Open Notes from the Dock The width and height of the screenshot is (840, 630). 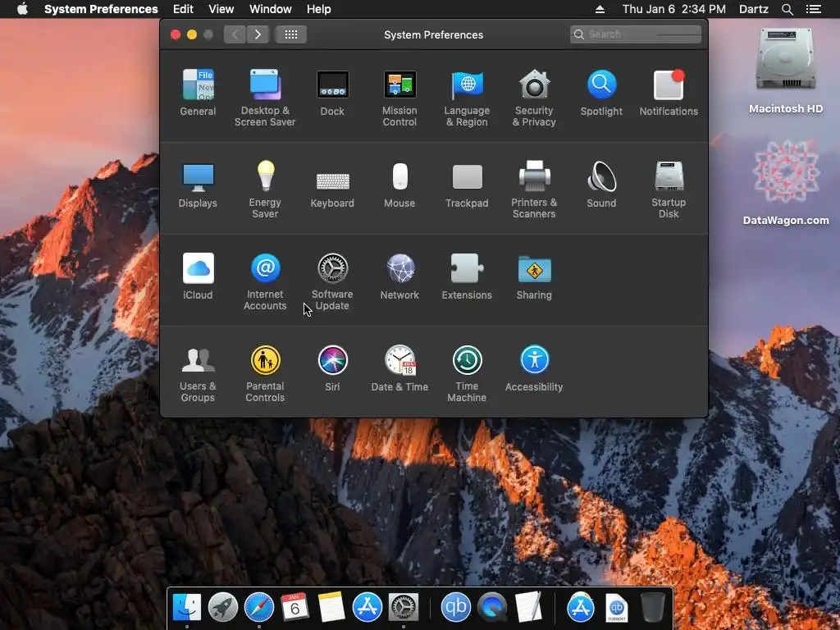click(331, 607)
